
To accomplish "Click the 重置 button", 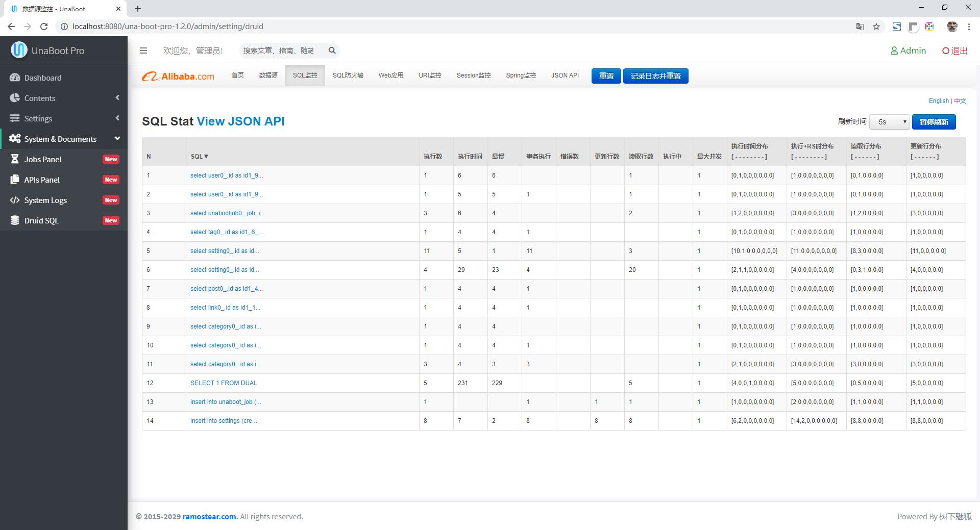I will (606, 76).
